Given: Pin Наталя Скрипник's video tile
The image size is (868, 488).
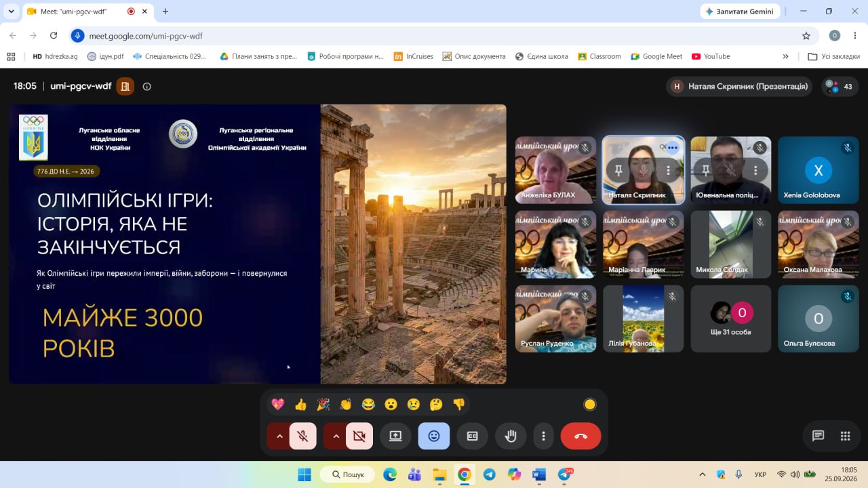Looking at the screenshot, I should tap(618, 171).
